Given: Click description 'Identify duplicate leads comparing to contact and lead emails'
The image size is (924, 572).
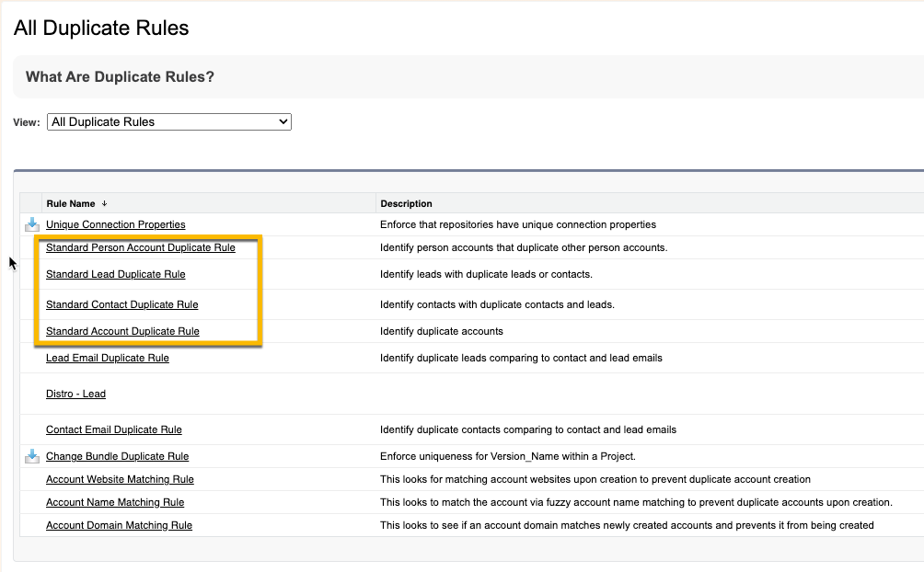Looking at the screenshot, I should [521, 358].
